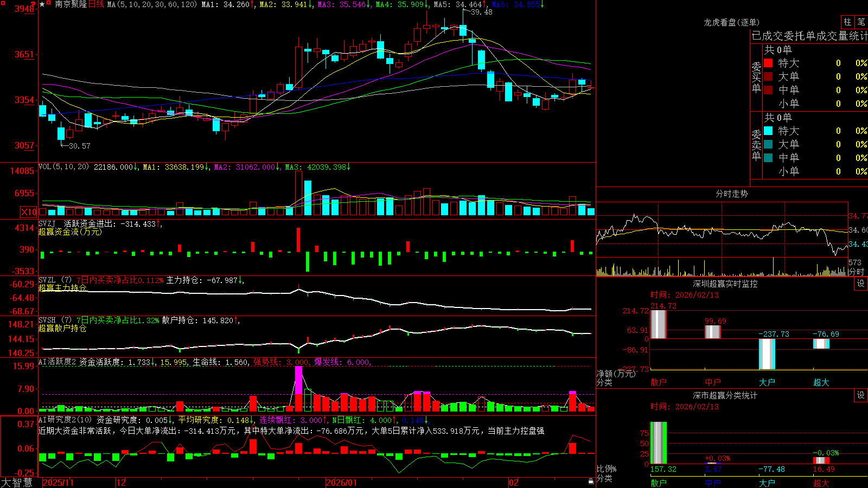Click the 02 month timeline marker
868x488 pixels.
point(514,483)
